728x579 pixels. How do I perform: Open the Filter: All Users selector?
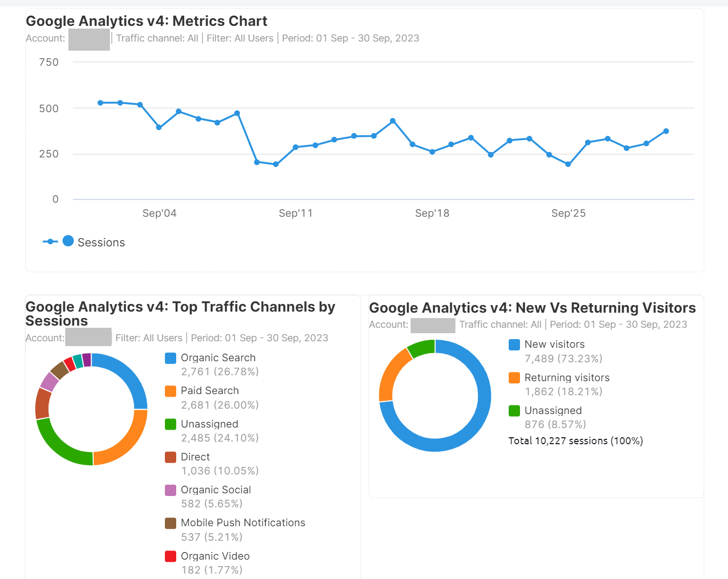[240, 38]
